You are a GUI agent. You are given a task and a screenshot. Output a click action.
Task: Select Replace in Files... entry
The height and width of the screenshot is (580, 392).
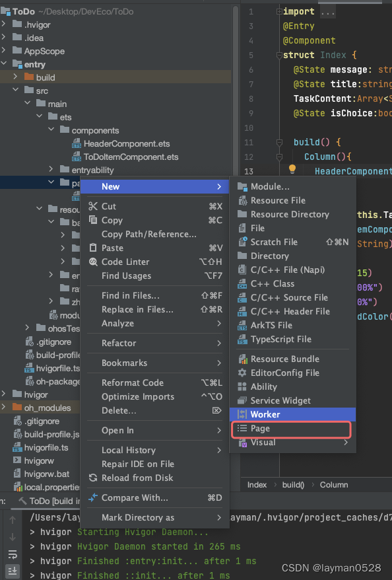(155, 310)
